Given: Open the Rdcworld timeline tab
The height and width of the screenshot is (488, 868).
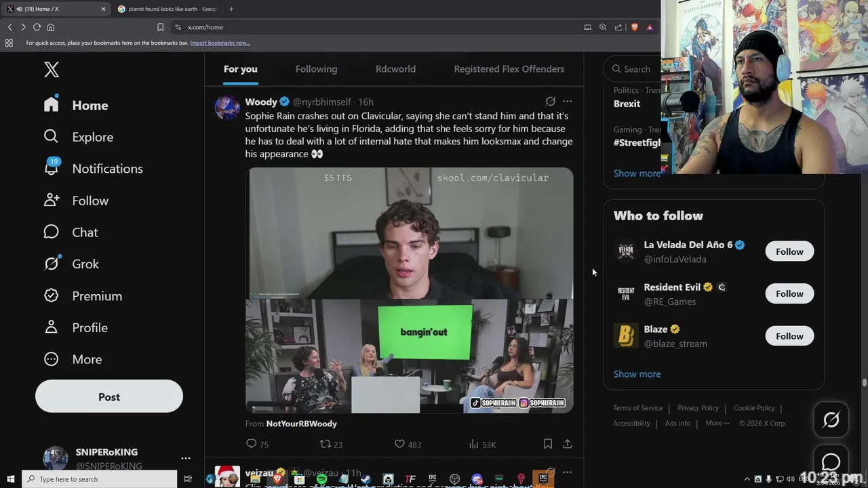Looking at the screenshot, I should coord(395,69).
